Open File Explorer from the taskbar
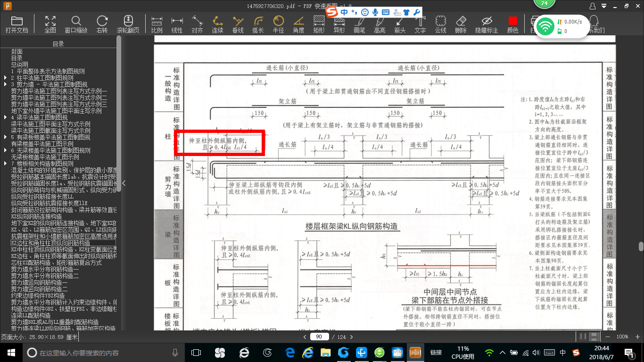The image size is (644, 362). tap(325, 352)
